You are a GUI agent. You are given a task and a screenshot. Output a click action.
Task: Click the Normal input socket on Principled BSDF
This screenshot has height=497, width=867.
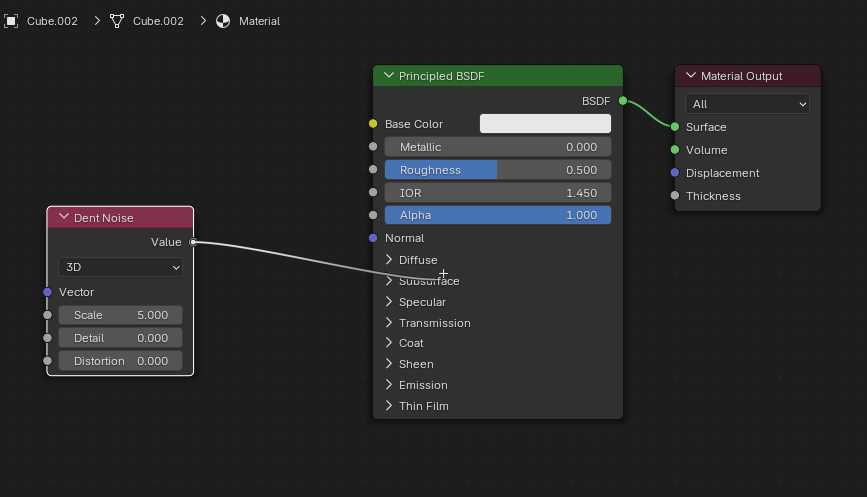coord(373,238)
